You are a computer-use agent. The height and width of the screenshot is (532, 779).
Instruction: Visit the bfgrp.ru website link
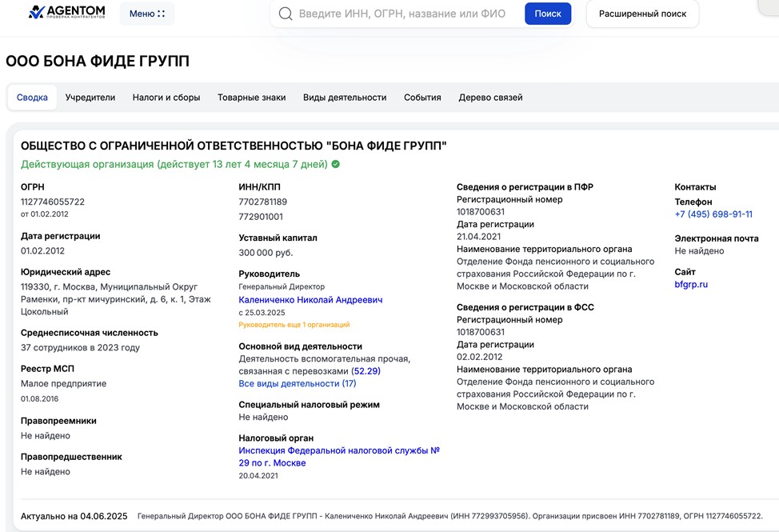click(691, 284)
